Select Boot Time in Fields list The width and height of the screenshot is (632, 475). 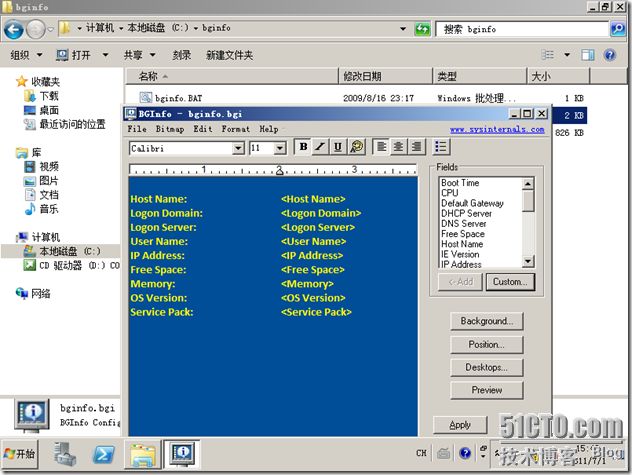pos(460,183)
